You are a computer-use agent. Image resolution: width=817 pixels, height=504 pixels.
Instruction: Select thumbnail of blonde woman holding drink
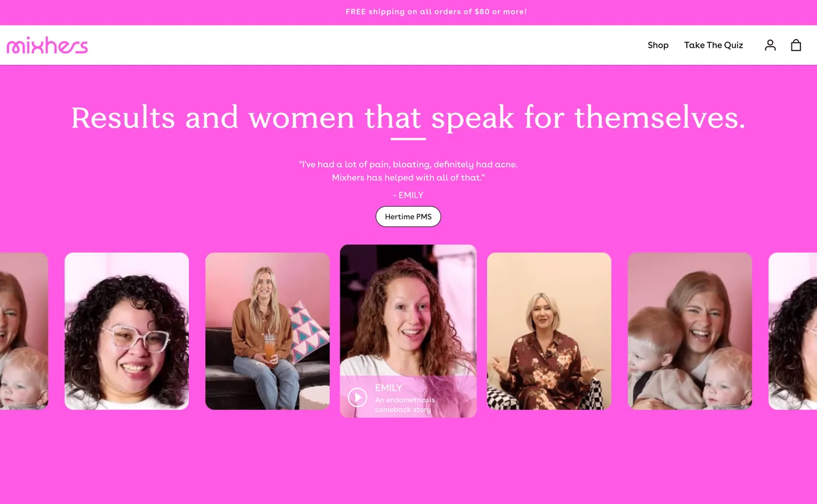click(x=267, y=331)
